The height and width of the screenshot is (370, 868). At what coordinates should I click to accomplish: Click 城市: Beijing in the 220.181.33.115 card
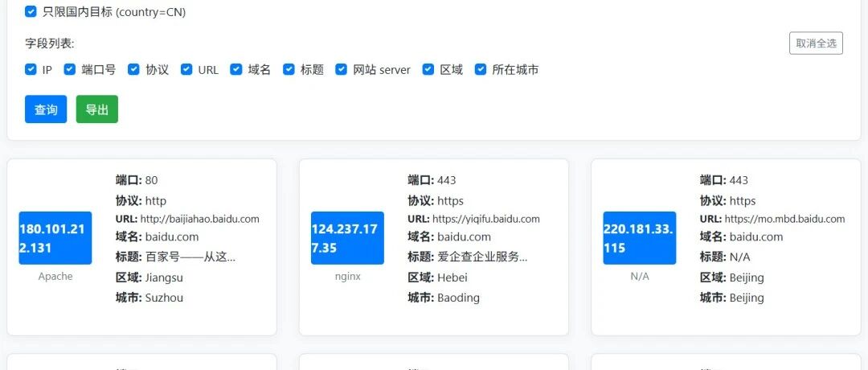(x=732, y=298)
